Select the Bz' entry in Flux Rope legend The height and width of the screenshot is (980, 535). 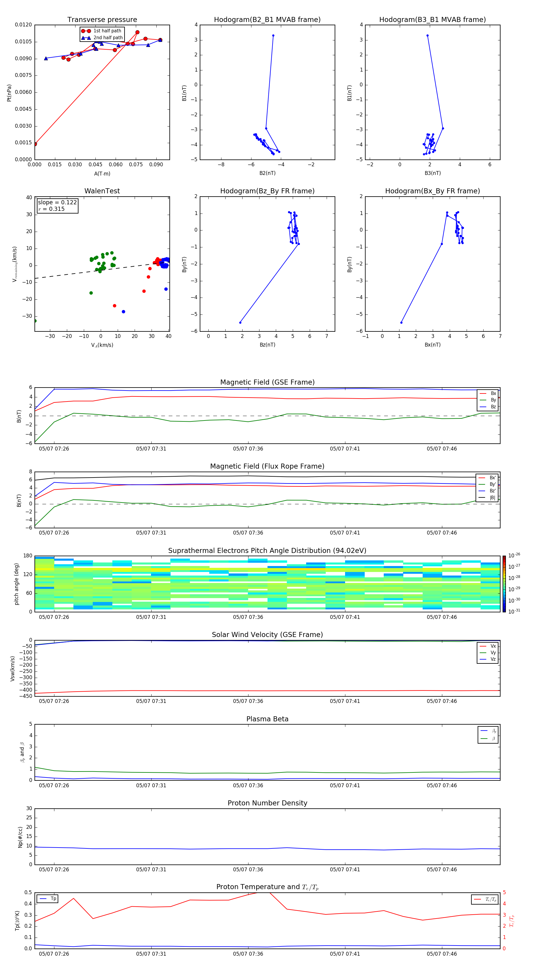pos(487,491)
